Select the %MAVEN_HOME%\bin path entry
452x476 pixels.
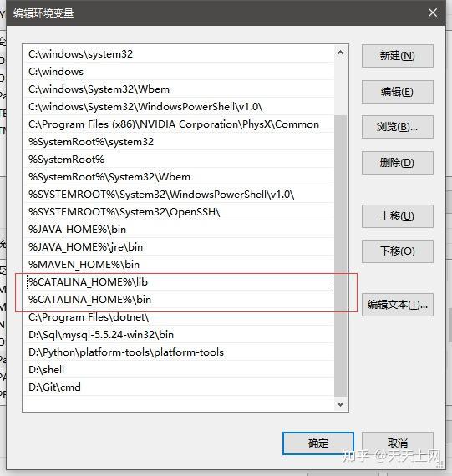click(x=179, y=265)
